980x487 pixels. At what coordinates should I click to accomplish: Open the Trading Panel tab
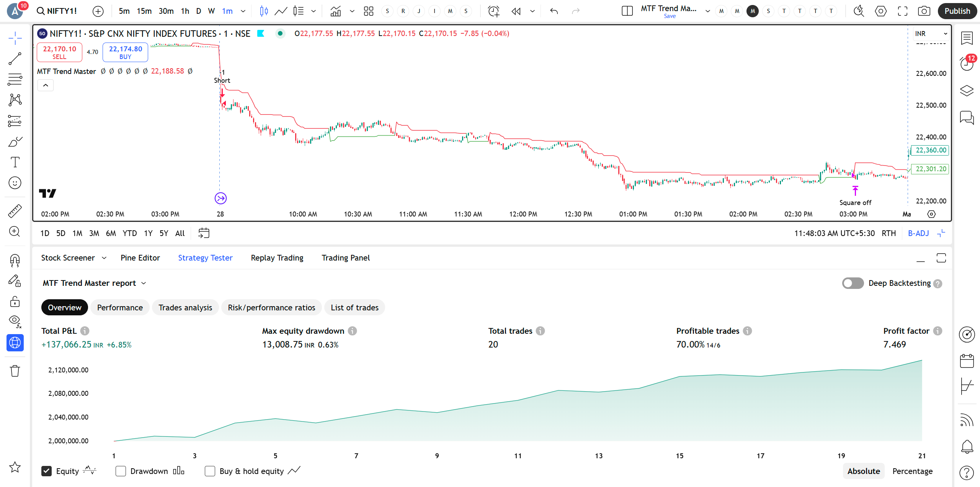coord(346,258)
